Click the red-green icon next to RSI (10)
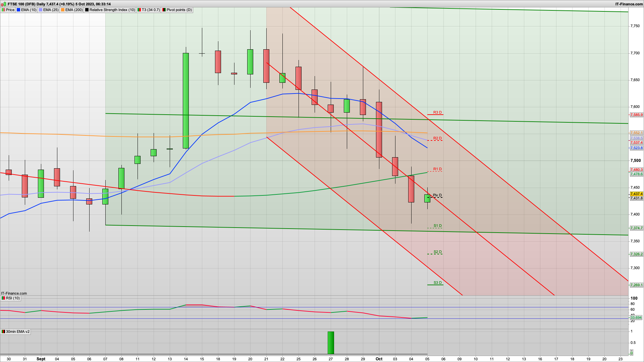This screenshot has height=362, width=644. click(3, 298)
